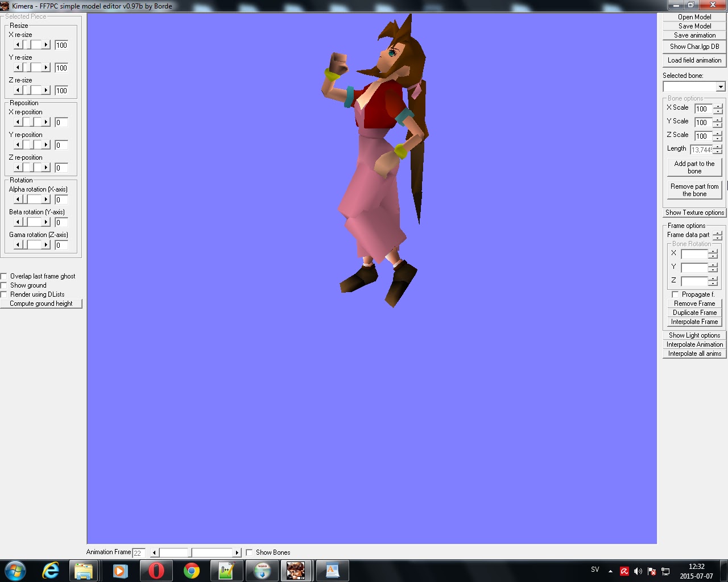Screen dimensions: 728x582
Task: Click the Animation Frame number field
Action: click(x=139, y=552)
